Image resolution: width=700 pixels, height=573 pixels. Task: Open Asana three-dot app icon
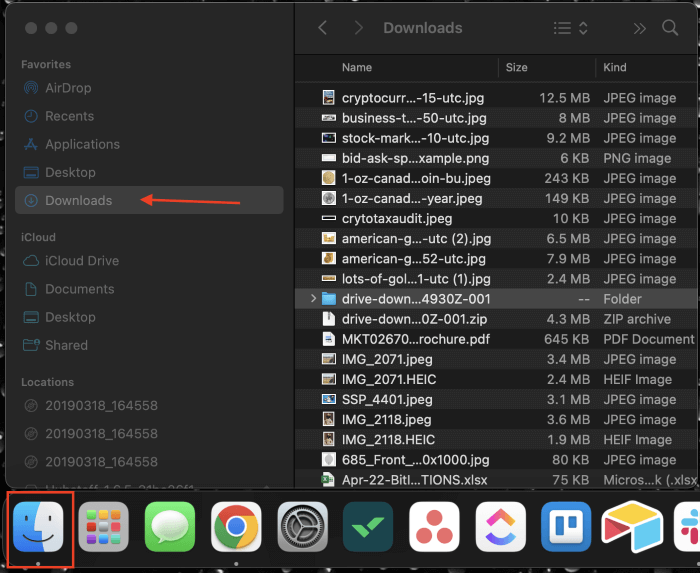[434, 527]
